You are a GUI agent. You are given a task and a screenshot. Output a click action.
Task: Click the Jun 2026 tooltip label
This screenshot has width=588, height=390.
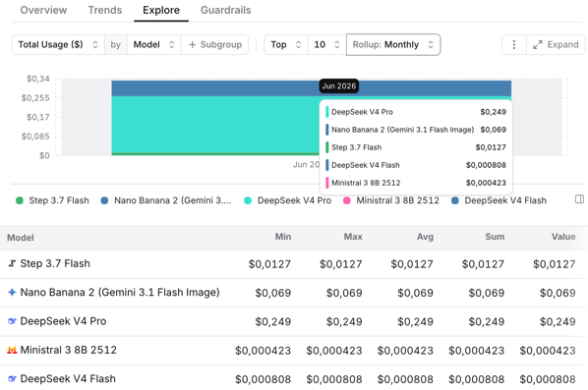tap(339, 85)
